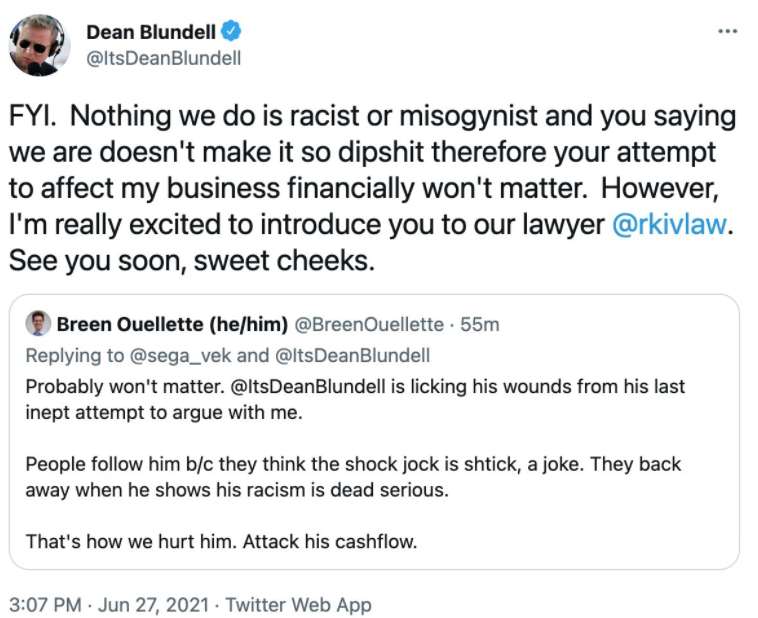Click the @BreenOuellette handle in quoted tweet

coord(369,324)
